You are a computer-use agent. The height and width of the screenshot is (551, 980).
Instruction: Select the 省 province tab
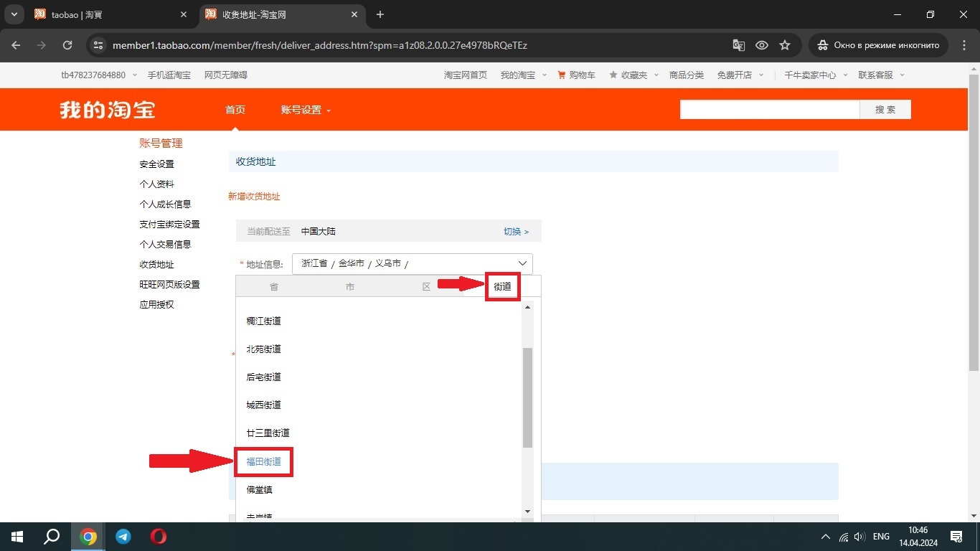point(274,286)
